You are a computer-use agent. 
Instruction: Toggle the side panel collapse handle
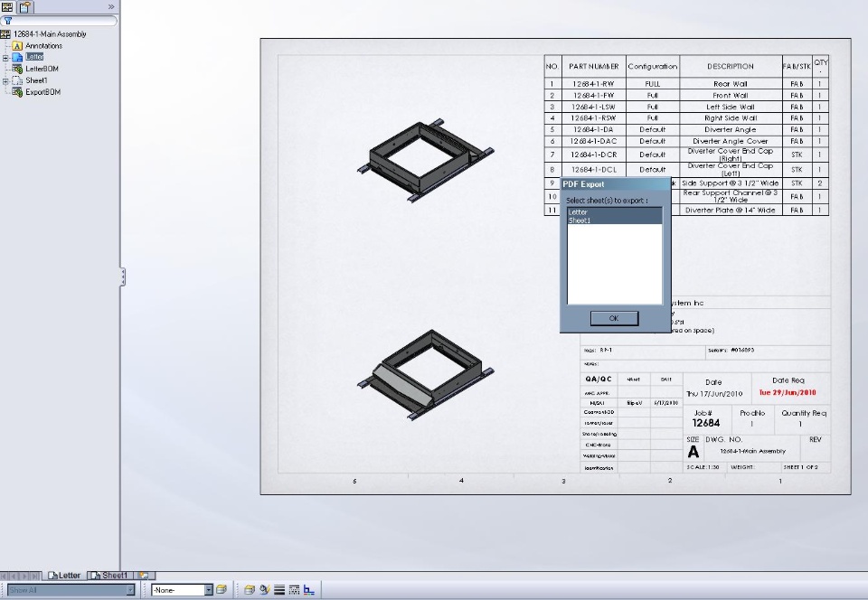122,277
